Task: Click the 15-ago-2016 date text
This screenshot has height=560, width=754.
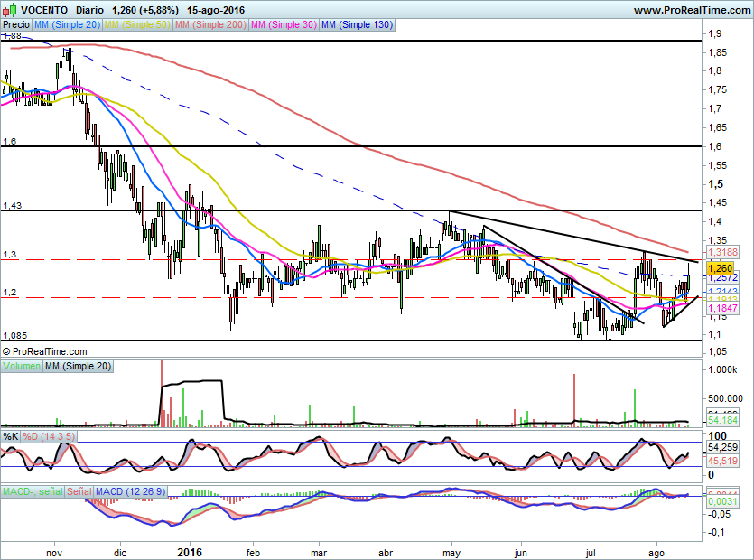Action: click(x=216, y=10)
